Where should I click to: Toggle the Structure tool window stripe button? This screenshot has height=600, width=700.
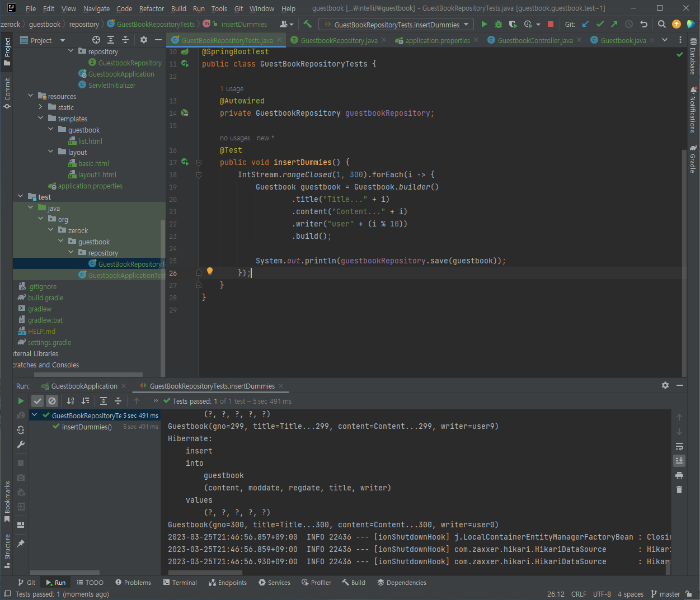click(7, 551)
